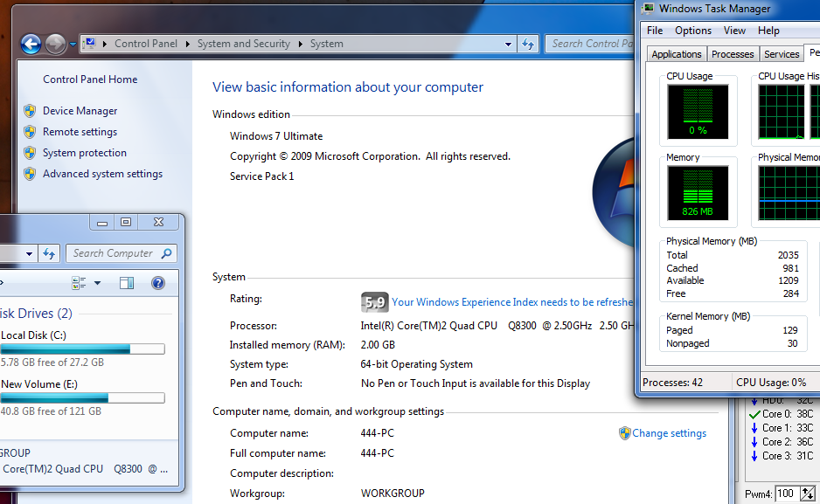The width and height of the screenshot is (820, 504).
Task: Open arrow after System and Security breadcrumb
Action: pyautogui.click(x=300, y=44)
